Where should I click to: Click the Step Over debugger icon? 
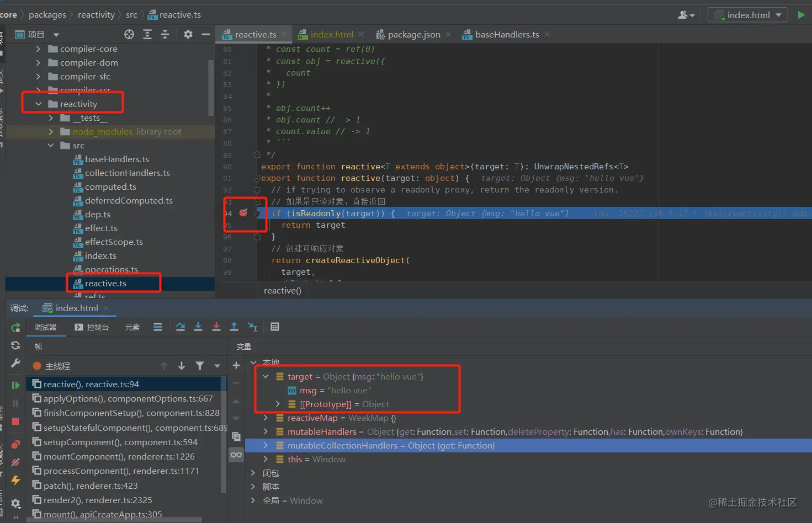[x=181, y=327]
